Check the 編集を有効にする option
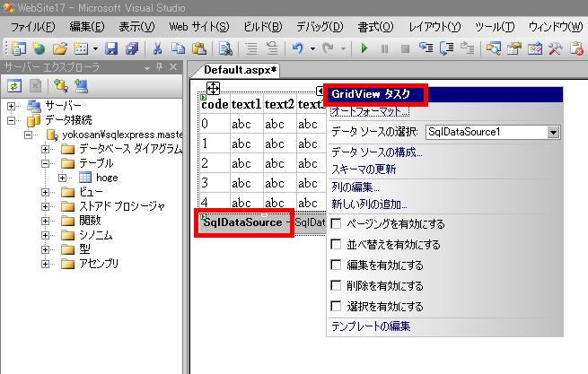Viewport: 588px width, 374px height. (336, 265)
